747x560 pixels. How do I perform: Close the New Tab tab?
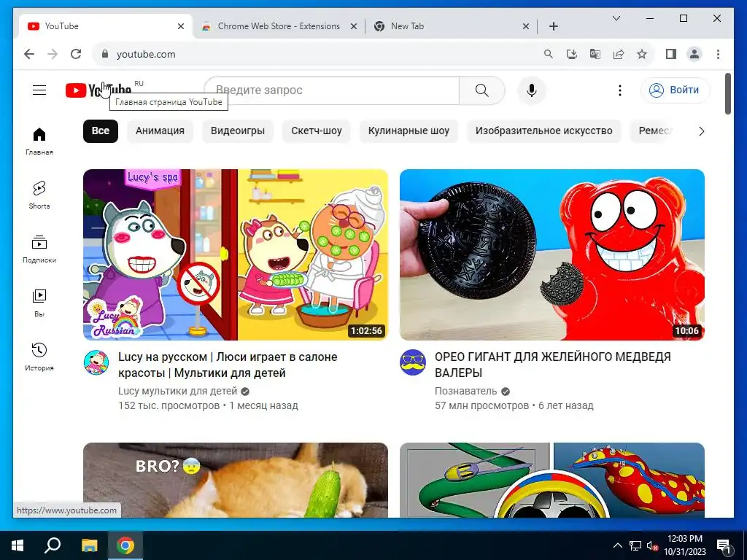[525, 26]
